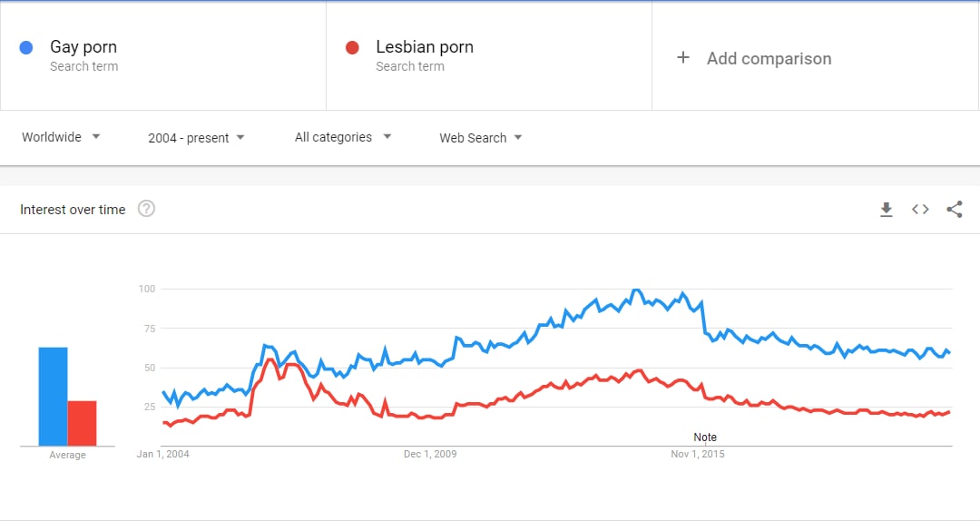Click the Nov 1, 2015 axis label
The height and width of the screenshot is (521, 980).
[698, 454]
